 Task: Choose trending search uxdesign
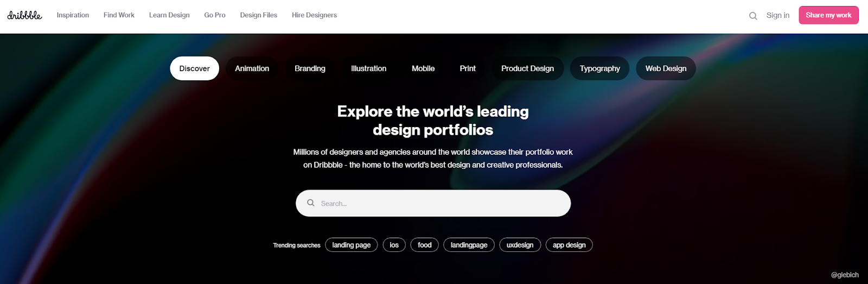pyautogui.click(x=520, y=245)
